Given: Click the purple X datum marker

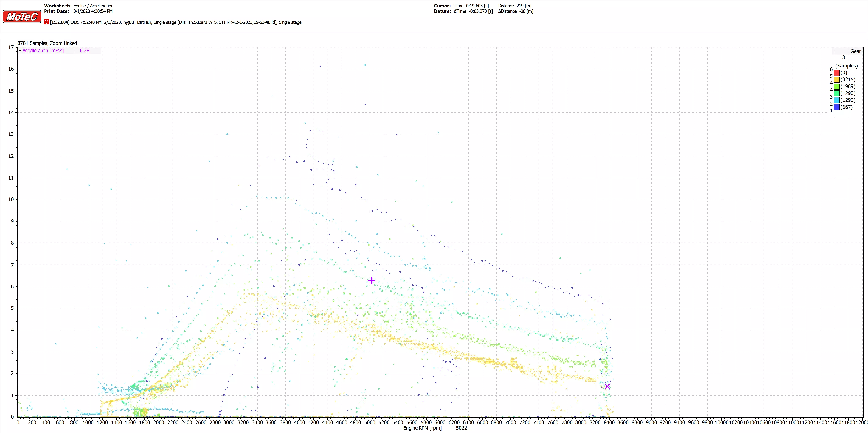Looking at the screenshot, I should 607,386.
